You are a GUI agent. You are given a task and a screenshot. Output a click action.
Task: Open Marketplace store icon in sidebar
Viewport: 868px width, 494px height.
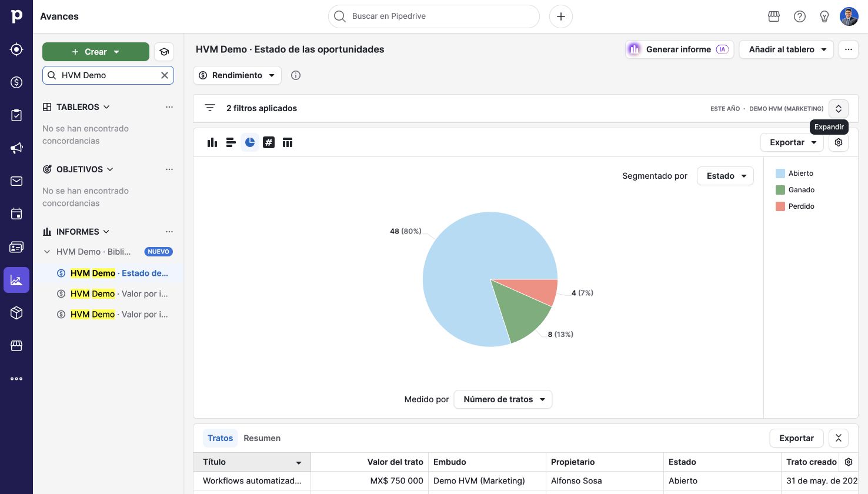(x=16, y=346)
